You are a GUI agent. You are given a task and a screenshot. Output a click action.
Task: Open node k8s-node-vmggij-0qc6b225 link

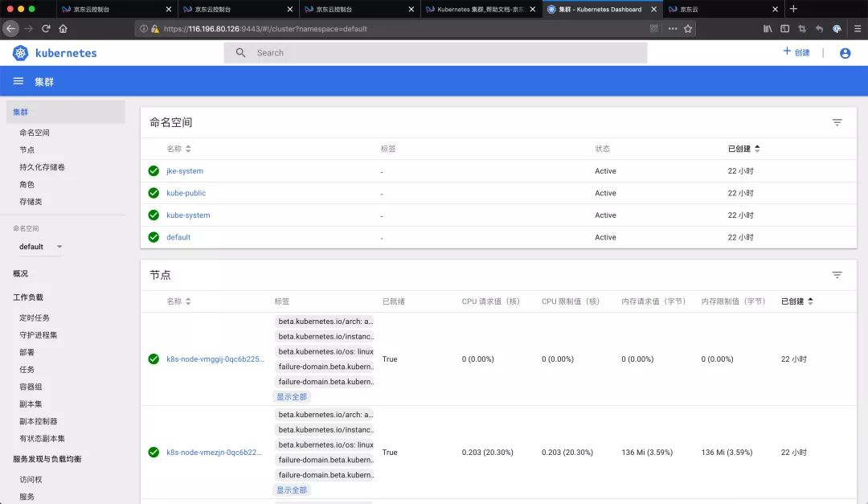pyautogui.click(x=215, y=359)
